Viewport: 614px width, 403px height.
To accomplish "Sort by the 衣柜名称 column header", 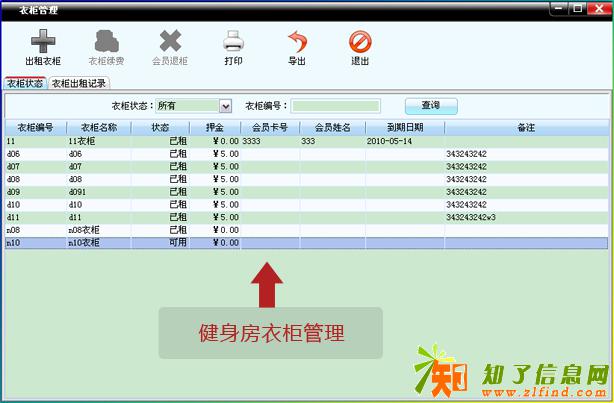I will tap(99, 127).
